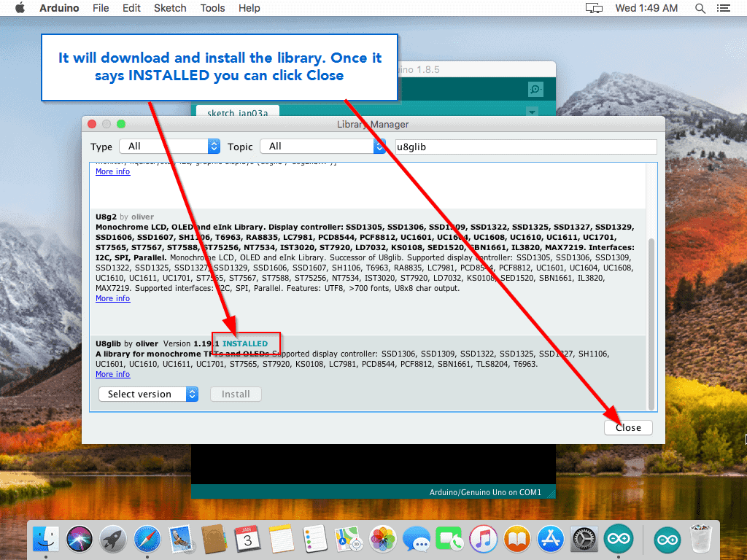Open More info link for U8g2
The height and width of the screenshot is (560, 747).
tap(112, 298)
